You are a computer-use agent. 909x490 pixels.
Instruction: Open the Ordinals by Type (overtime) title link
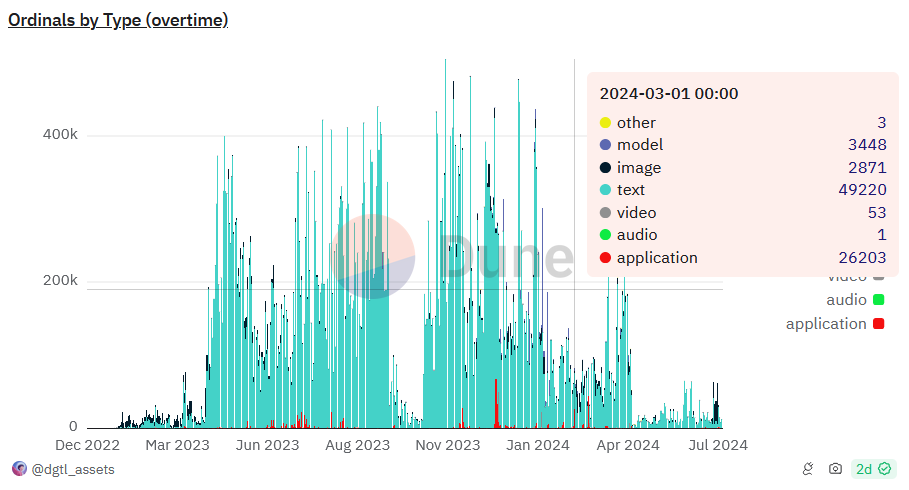(118, 20)
